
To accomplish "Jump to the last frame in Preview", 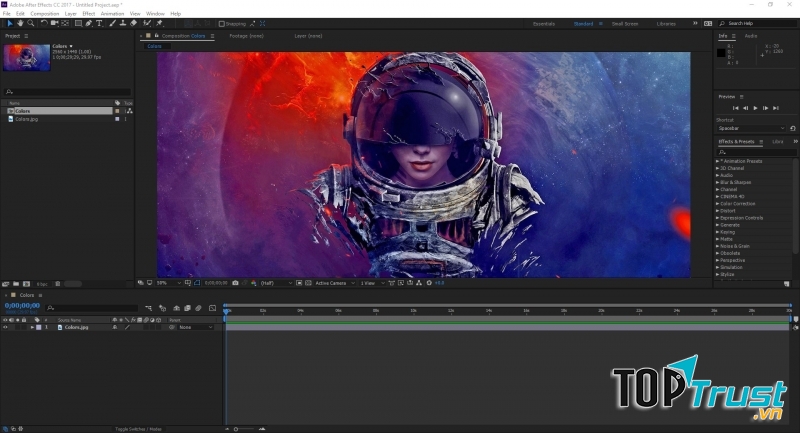I will tap(776, 108).
